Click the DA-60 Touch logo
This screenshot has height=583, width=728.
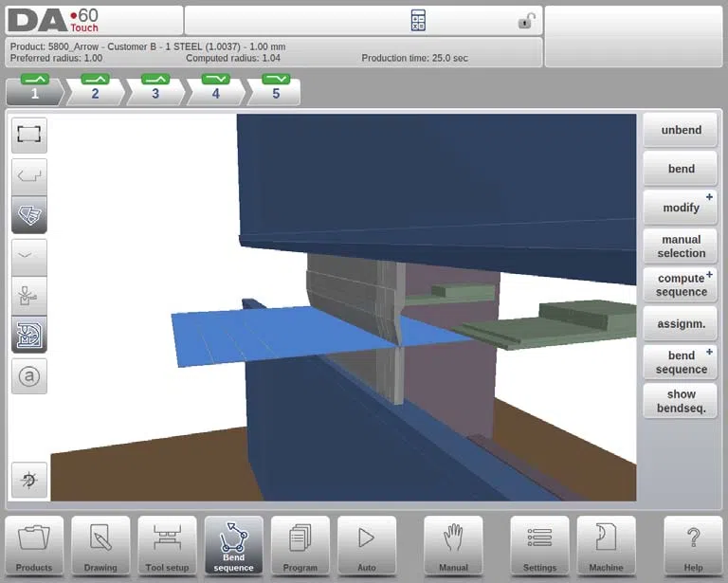point(53,21)
